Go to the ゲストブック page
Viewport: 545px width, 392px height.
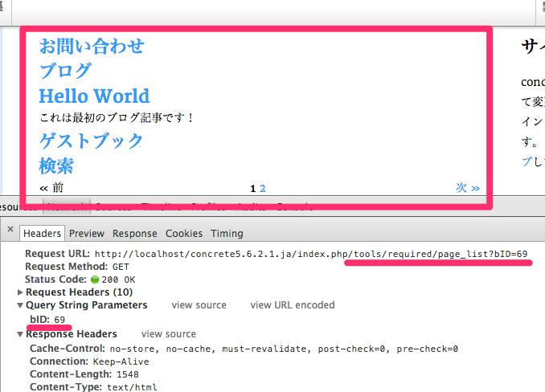tap(91, 141)
